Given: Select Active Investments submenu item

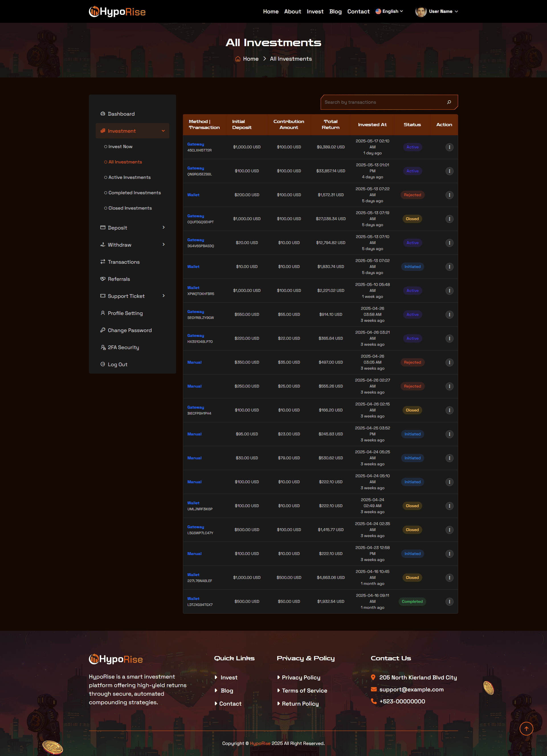Looking at the screenshot, I should (x=127, y=177).
